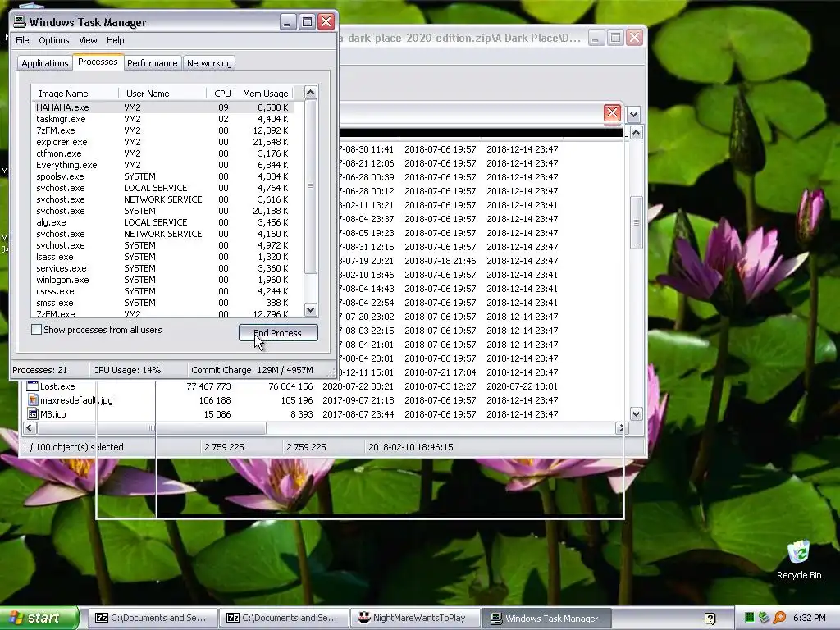This screenshot has height=630, width=840.
Task: Click 1 / 100 object(s) selected status
Action: [73, 447]
